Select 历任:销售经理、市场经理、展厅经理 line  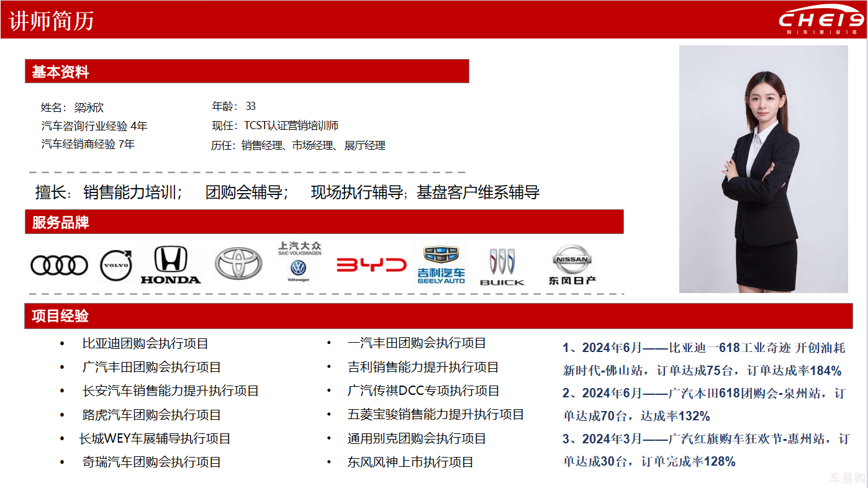click(298, 146)
